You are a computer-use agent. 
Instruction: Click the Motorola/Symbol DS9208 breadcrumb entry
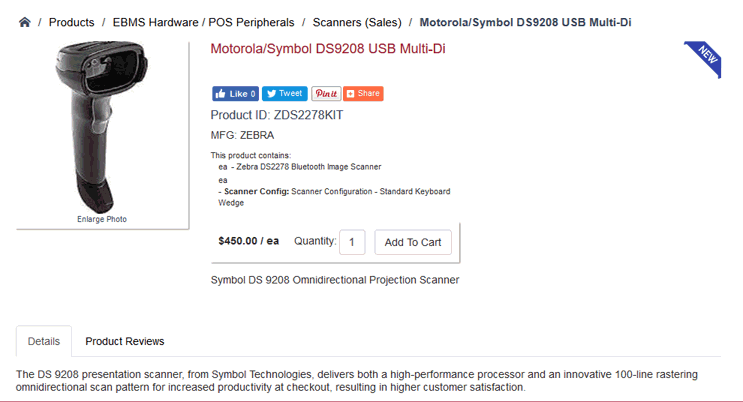[x=525, y=22]
